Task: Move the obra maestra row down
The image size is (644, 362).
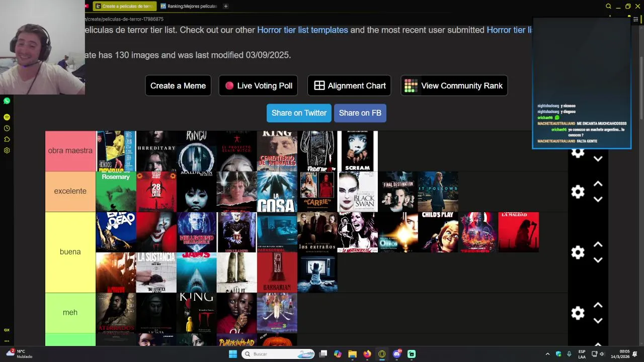Action: tap(598, 159)
